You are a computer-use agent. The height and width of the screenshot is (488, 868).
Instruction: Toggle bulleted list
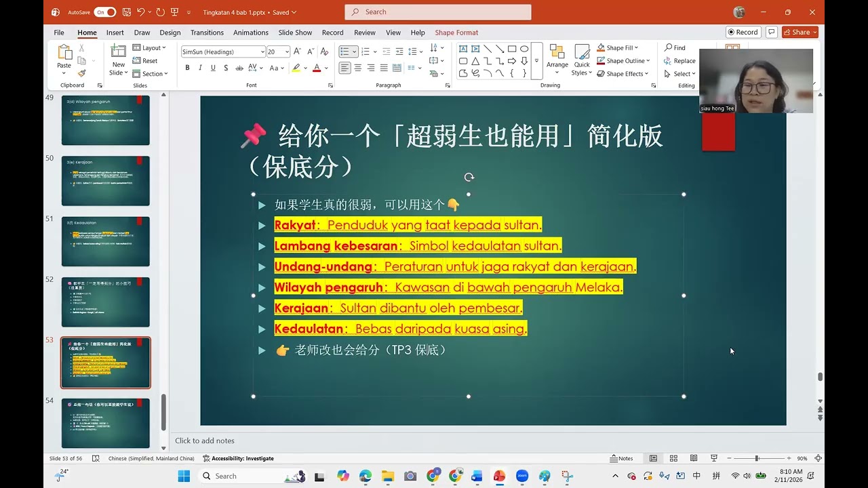click(x=344, y=52)
